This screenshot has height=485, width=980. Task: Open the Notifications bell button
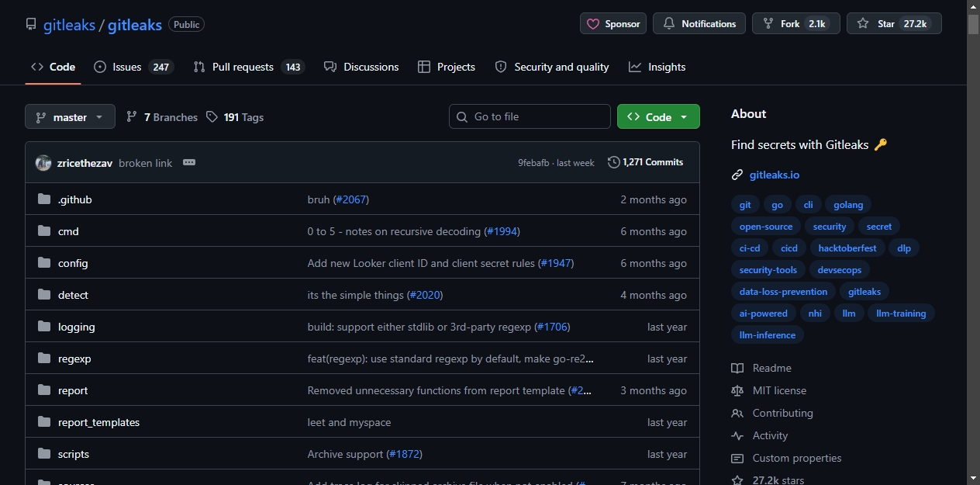[699, 23]
